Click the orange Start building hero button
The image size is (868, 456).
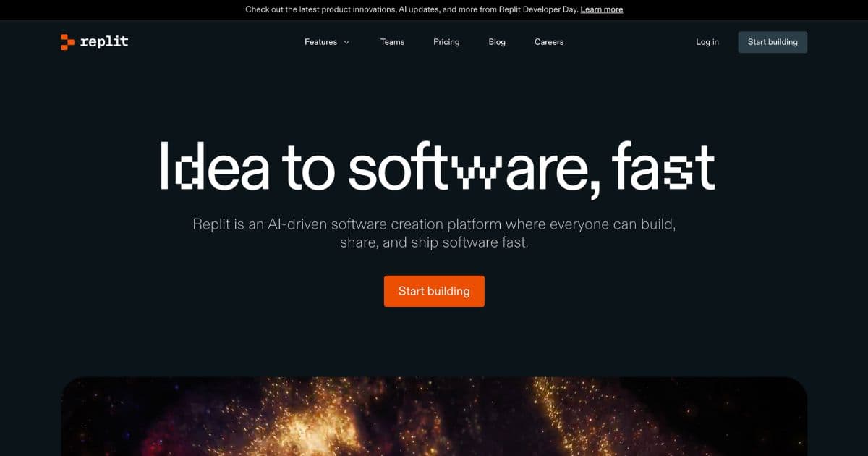434,291
